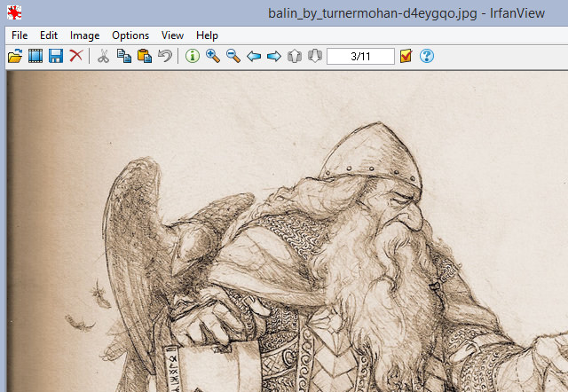
Task: Open the Slideshow filmstrip icon
Action: click(x=35, y=56)
